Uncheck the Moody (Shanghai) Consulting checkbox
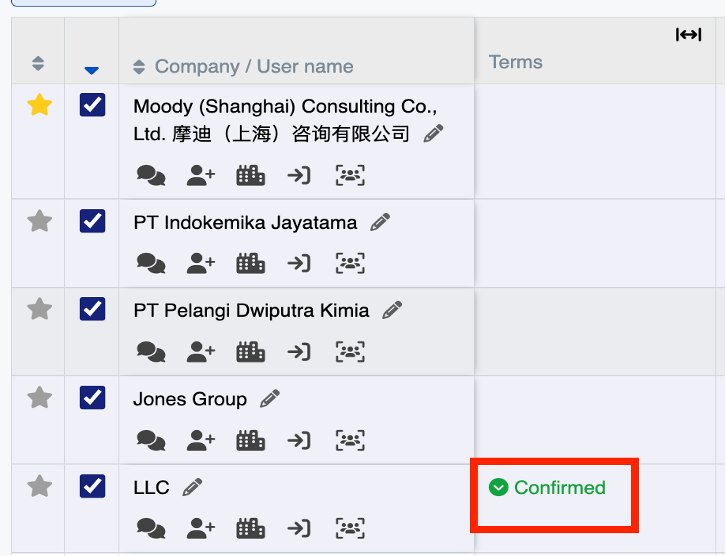Image resolution: width=726 pixels, height=556 pixels. (92, 105)
